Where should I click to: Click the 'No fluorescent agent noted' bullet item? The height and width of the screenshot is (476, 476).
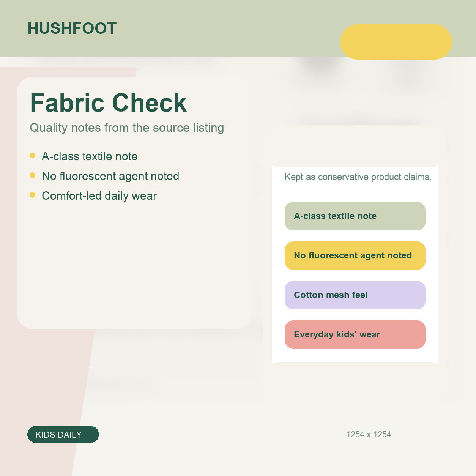(x=104, y=176)
